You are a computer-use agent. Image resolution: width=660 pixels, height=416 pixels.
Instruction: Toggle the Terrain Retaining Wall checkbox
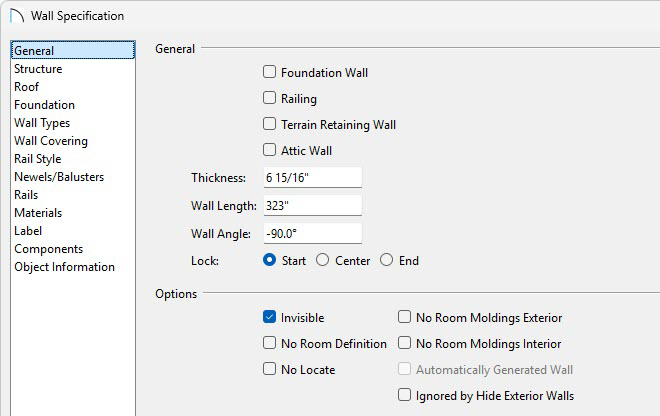(269, 124)
